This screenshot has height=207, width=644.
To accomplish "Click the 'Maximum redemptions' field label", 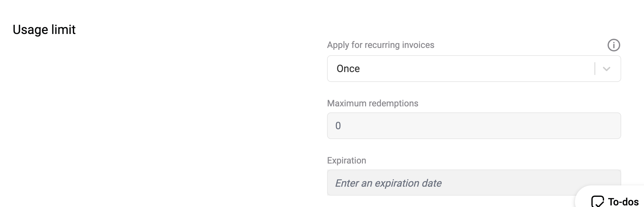I will tap(373, 103).
